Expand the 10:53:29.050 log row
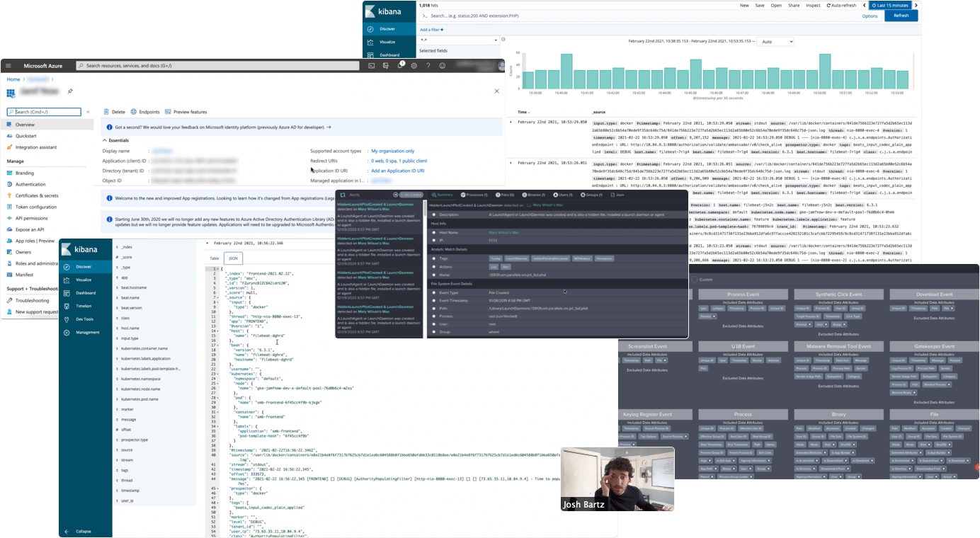Viewport: 980px width, 538px height. pos(511,122)
